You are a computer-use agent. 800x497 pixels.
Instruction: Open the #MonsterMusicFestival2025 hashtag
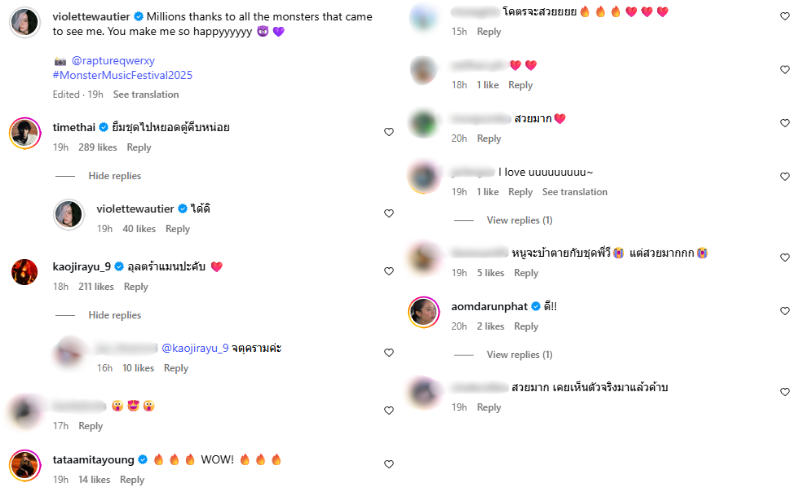point(122,76)
